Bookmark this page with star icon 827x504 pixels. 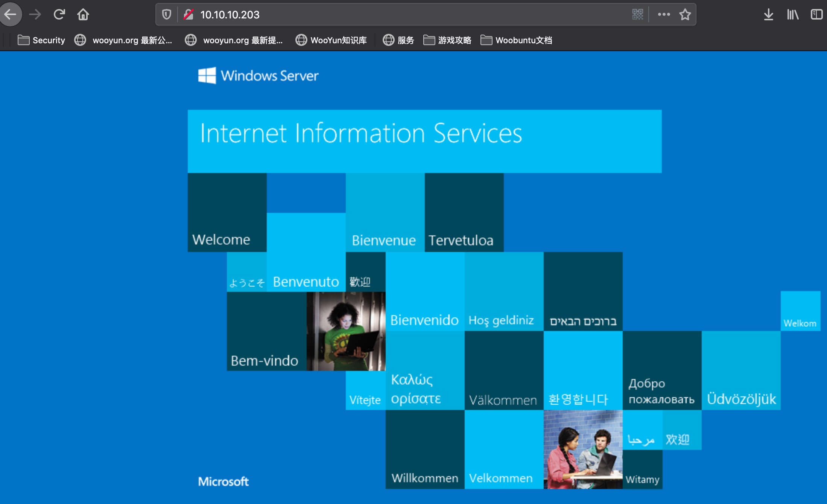click(x=685, y=15)
